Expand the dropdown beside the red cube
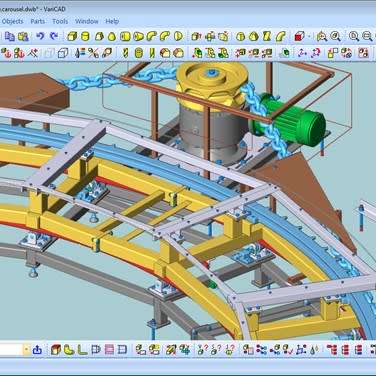 (x=309, y=36)
